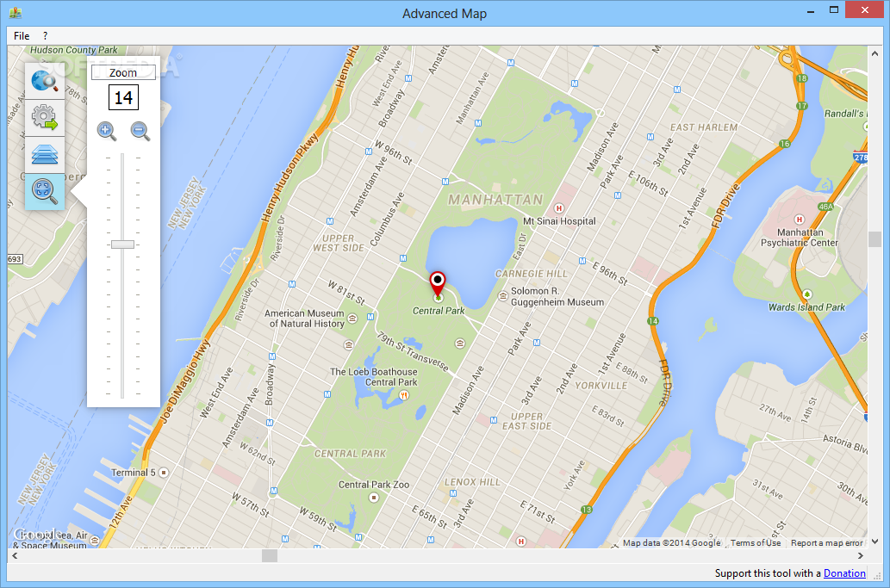Click the zoom value 14 field
The width and height of the screenshot is (890, 588).
click(x=123, y=97)
